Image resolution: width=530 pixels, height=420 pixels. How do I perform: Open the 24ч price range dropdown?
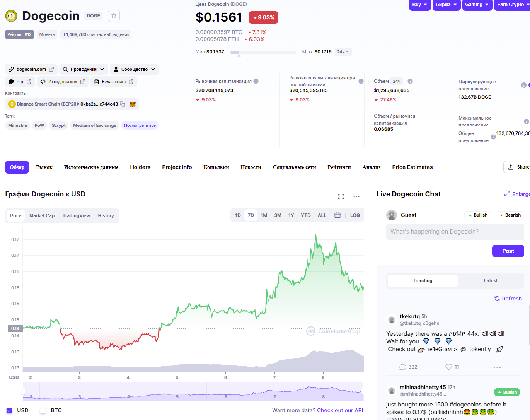click(343, 52)
